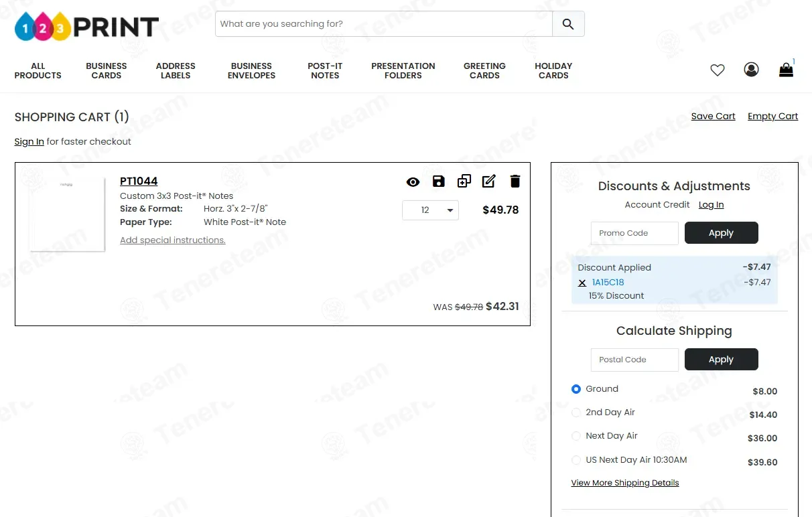Click White Post-it Note paper type text
The width and height of the screenshot is (812, 517).
pos(245,222)
